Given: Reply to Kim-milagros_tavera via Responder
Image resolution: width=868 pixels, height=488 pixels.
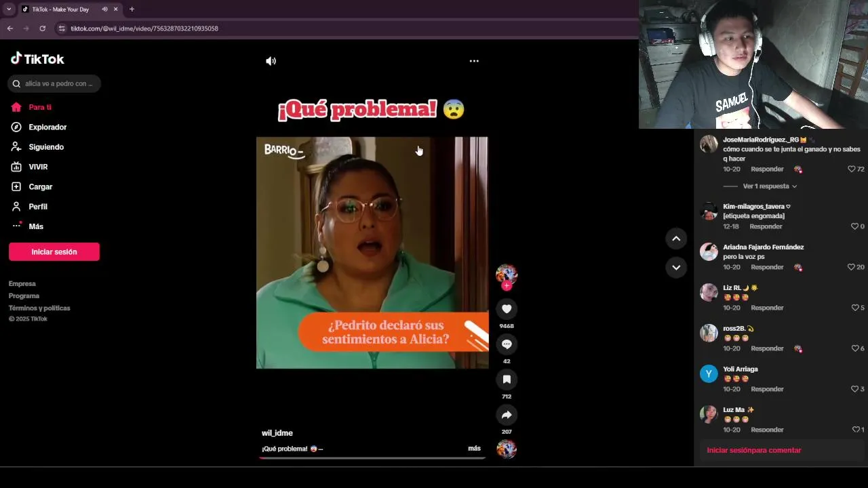Looking at the screenshot, I should point(766,226).
